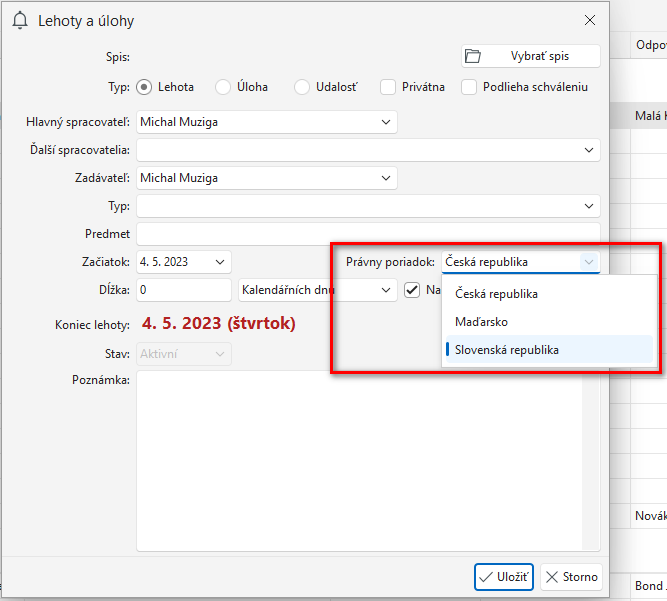This screenshot has width=667, height=601.
Task: Pick Slovenská republika legal order
Action: point(507,350)
